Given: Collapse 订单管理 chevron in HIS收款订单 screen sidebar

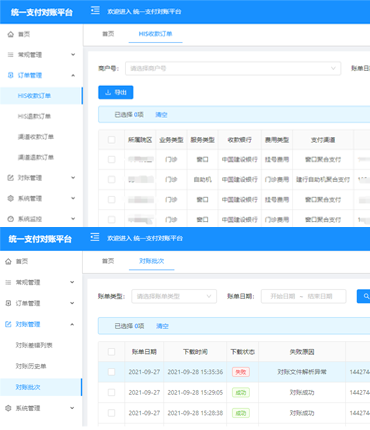Looking at the screenshot, I should pos(73,75).
